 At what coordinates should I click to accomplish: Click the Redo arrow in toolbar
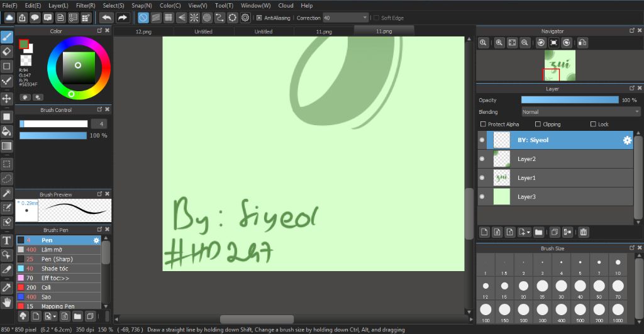pos(123,18)
